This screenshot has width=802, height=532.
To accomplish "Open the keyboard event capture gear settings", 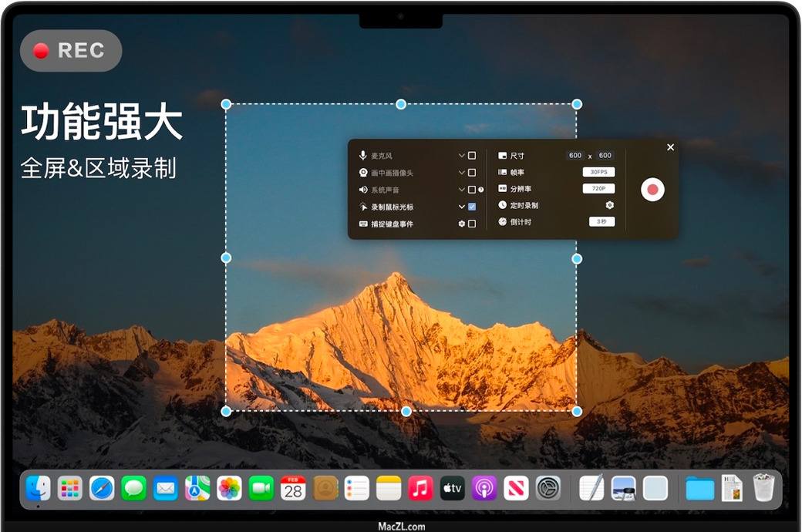I will coord(462,224).
